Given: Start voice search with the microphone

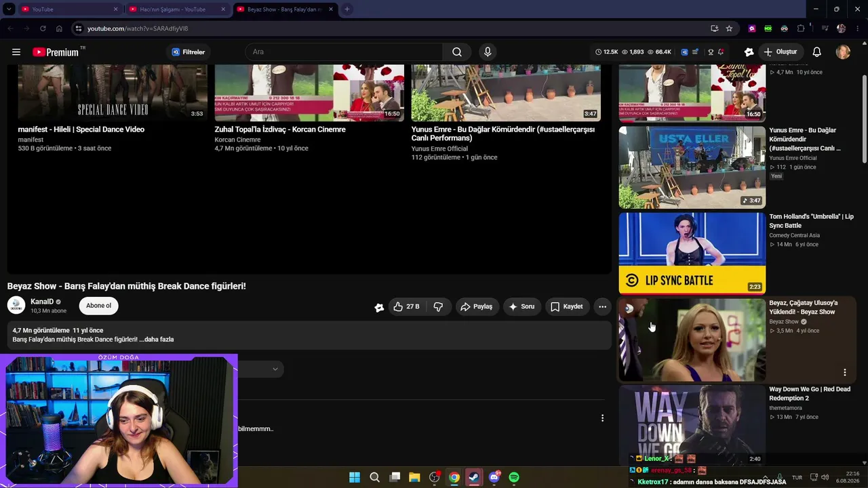Looking at the screenshot, I should pos(488,52).
